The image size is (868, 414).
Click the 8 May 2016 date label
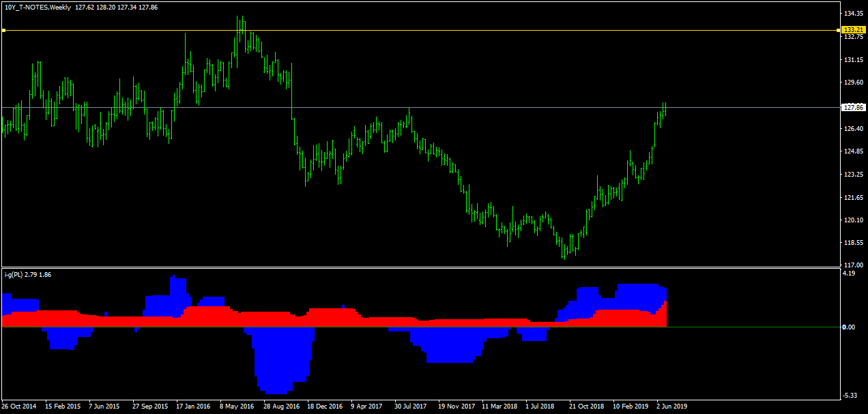click(237, 406)
